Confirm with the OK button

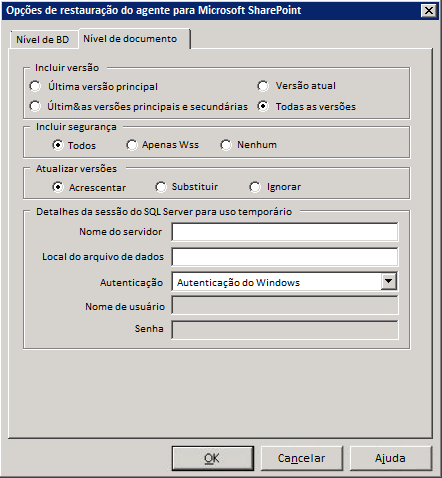pyautogui.click(x=213, y=458)
